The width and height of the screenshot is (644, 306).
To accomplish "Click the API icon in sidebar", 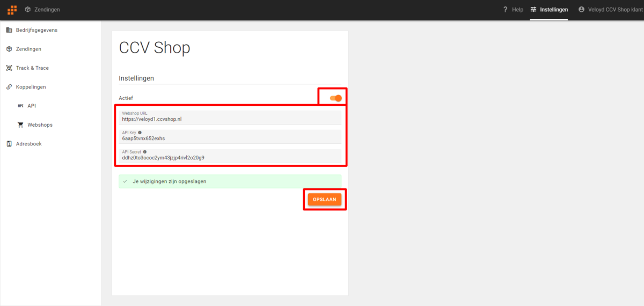I will click(x=21, y=106).
